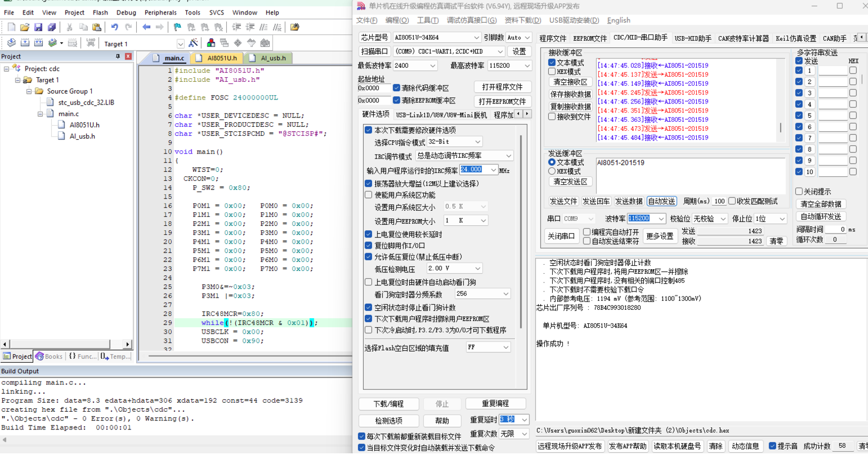The width and height of the screenshot is (868, 455).
Task: Expand the 低压检测电压 2.00 V dropdown
Action: 454,269
